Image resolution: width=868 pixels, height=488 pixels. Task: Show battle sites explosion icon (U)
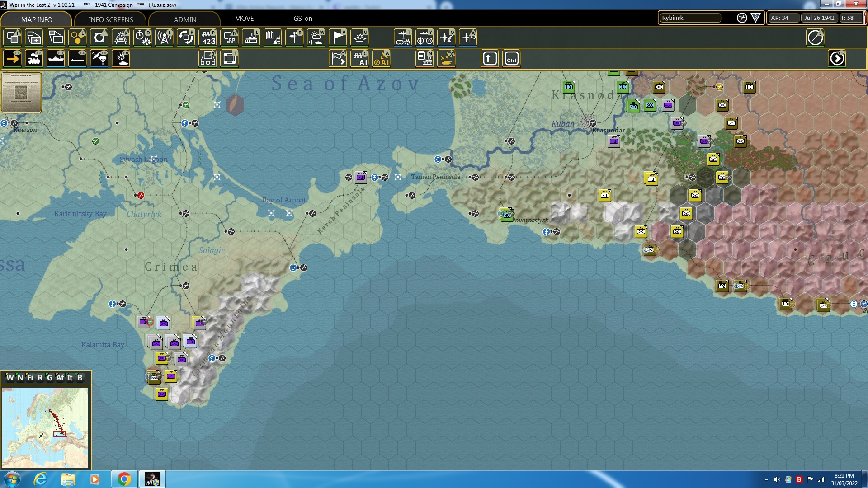(x=359, y=38)
